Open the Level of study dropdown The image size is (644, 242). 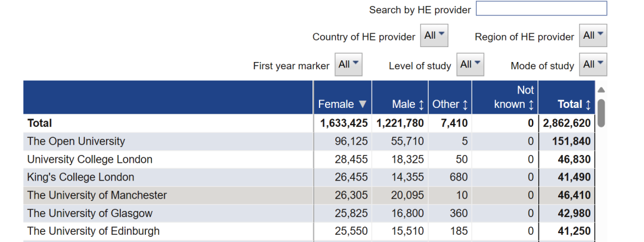click(x=470, y=64)
